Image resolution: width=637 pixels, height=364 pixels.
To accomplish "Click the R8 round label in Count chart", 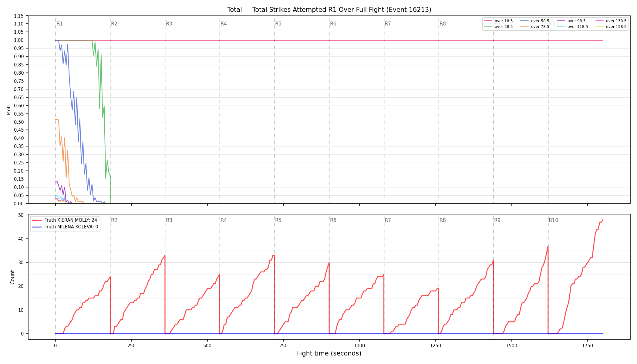I will [443, 220].
